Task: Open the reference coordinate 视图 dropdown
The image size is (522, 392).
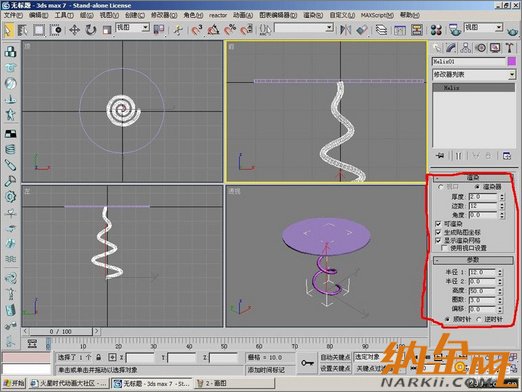Action: pos(132,28)
